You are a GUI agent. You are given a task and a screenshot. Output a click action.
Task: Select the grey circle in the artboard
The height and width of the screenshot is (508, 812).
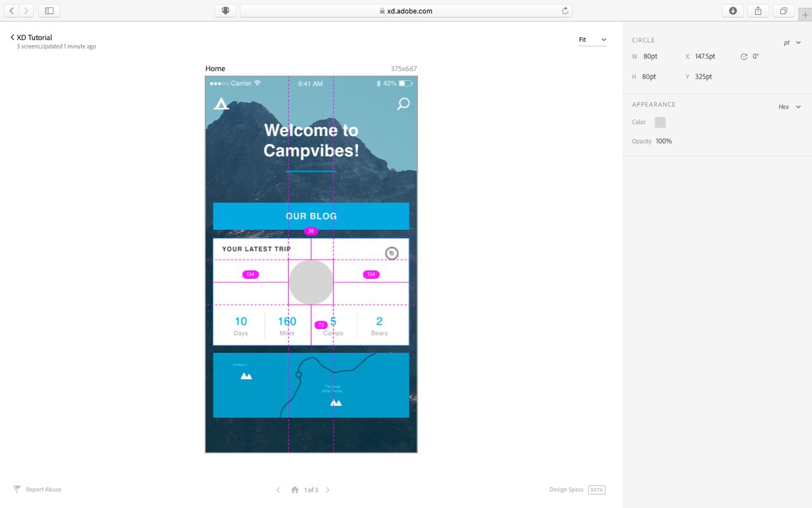pos(311,282)
